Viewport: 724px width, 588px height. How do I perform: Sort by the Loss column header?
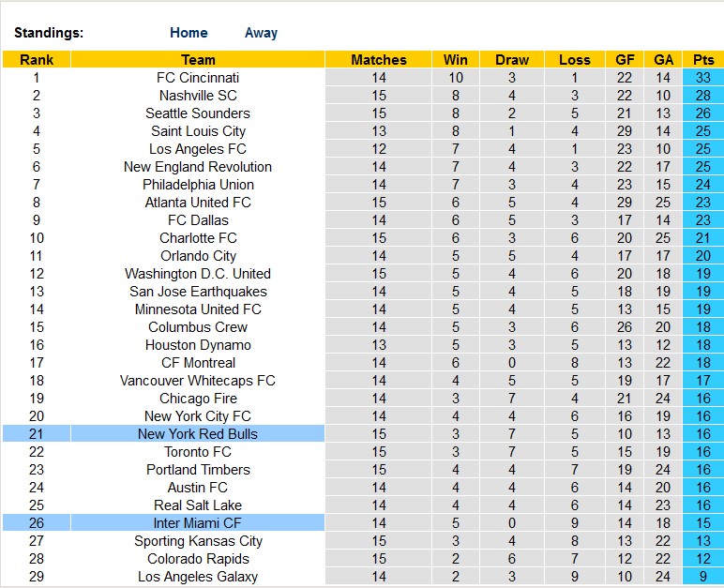tap(575, 60)
